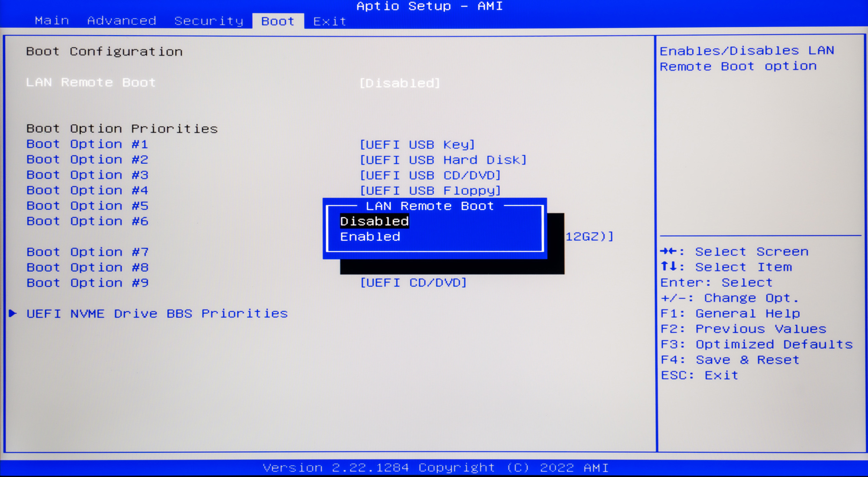The image size is (868, 477).
Task: Expand UEFI NVME Drive BBS Priorities submenu
Action: click(157, 314)
